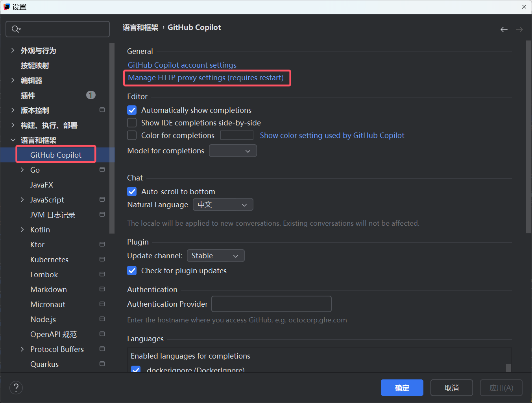Disable Automatically show completions checkbox

[132, 110]
